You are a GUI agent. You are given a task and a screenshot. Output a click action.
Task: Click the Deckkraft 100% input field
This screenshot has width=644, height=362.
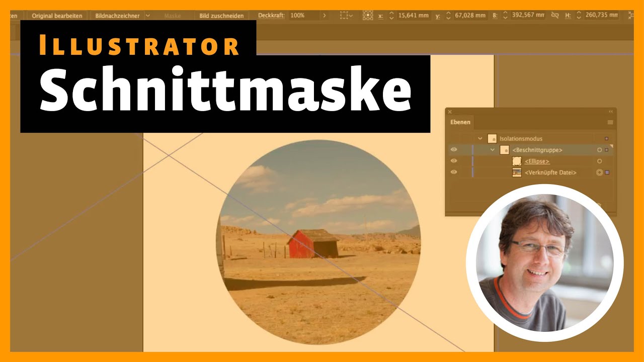pos(303,16)
